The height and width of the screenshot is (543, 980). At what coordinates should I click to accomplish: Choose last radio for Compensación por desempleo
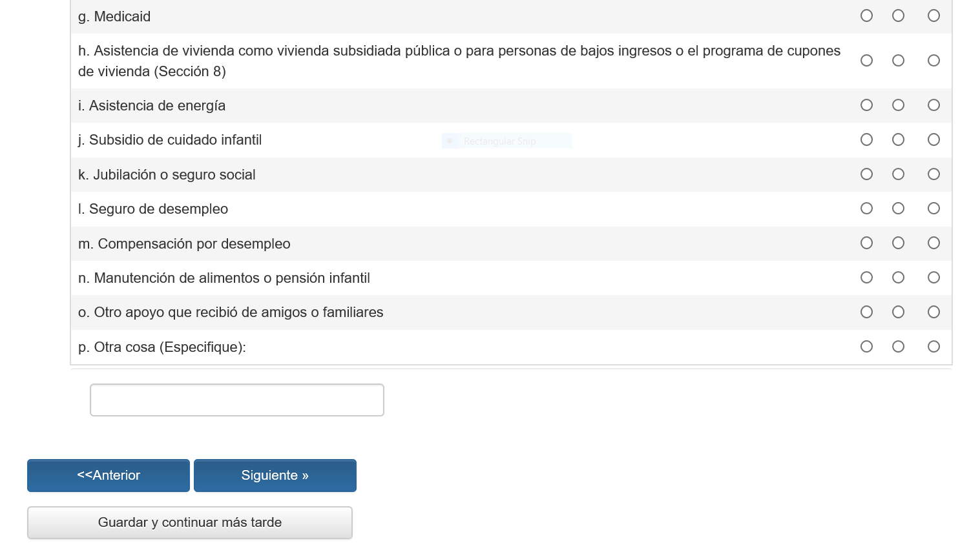point(933,243)
